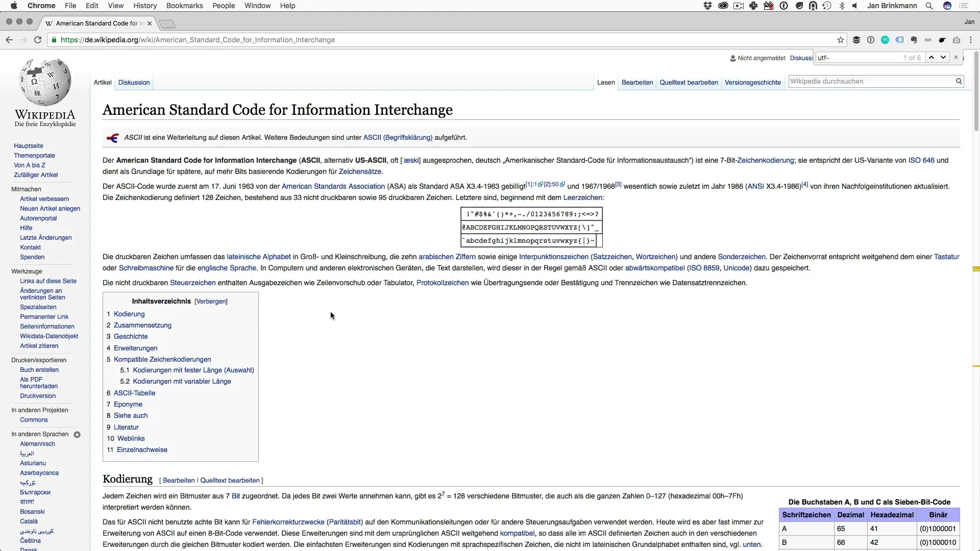Open Creative Cloud menu bar icon
This screenshot has width=980, height=551.
pos(723,6)
